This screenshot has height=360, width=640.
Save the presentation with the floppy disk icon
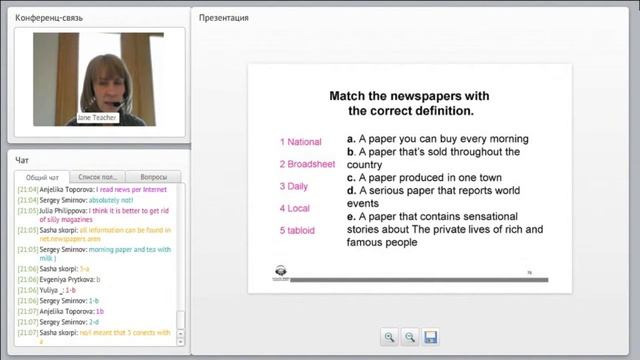(430, 337)
